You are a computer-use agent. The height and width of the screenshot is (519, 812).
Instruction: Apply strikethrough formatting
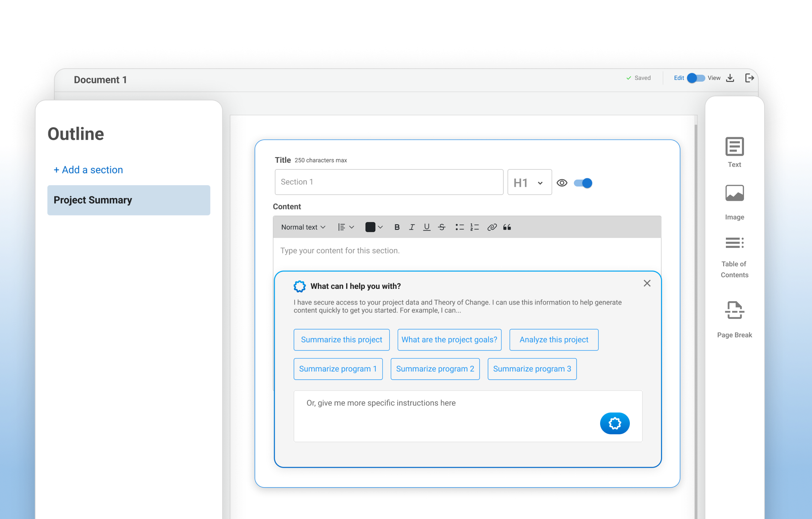442,227
